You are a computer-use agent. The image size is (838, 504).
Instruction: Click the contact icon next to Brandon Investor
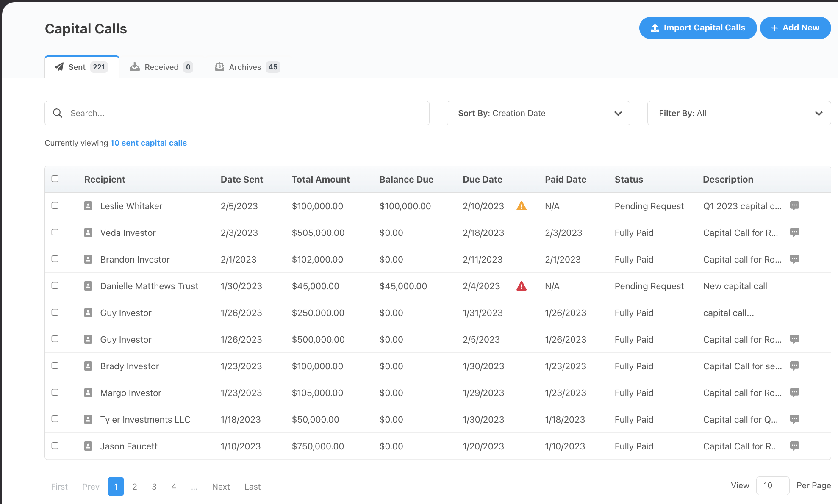click(88, 259)
